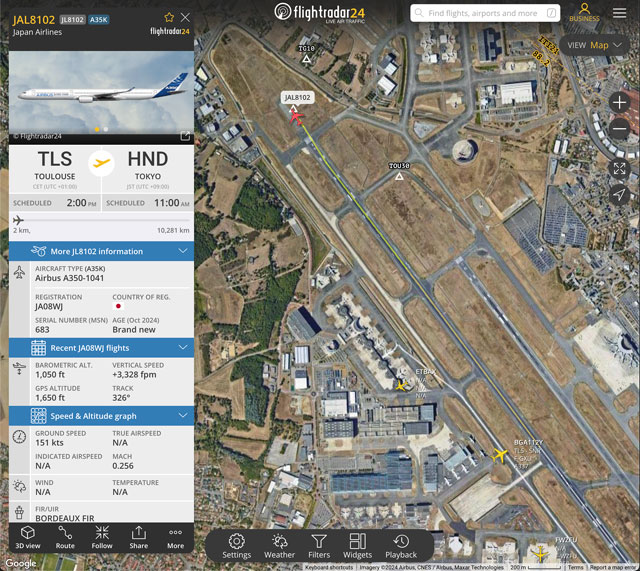This screenshot has width=640, height=571.
Task: Click the BUSINESS account button
Action: (584, 13)
